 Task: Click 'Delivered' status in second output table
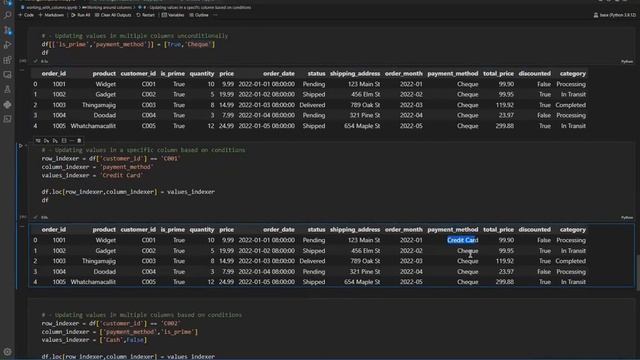point(312,261)
